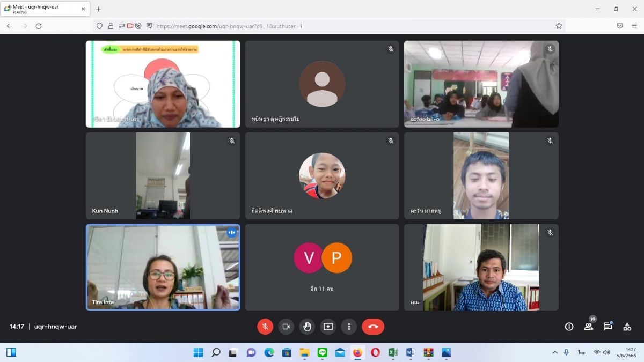Toggle the camera on or off
Viewport: 644px width, 362px height.
(x=286, y=327)
